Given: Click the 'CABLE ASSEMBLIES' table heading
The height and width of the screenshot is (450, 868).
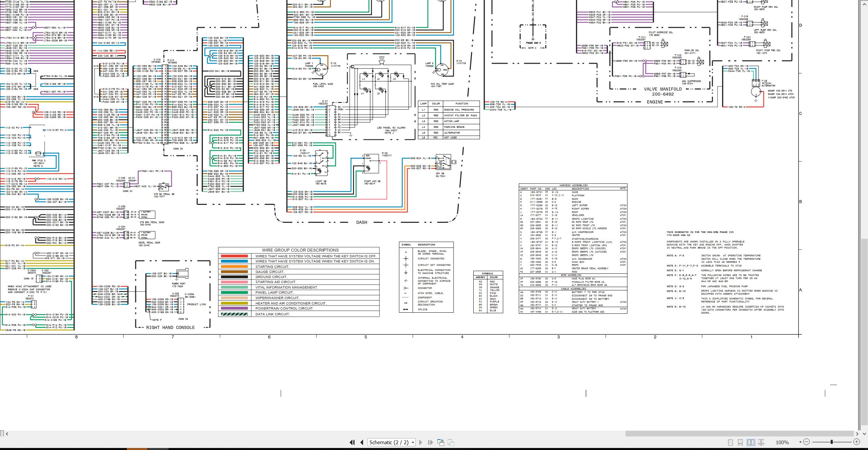Looking at the screenshot, I should pos(573,289).
